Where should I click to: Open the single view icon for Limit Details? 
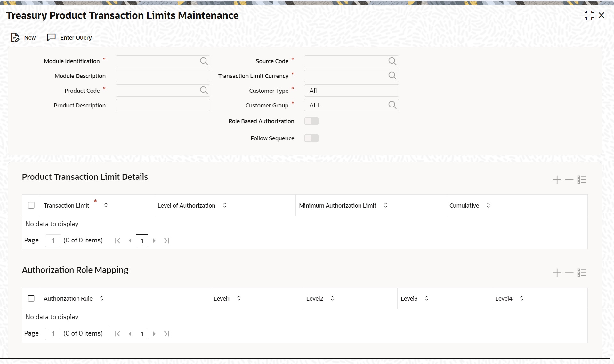click(582, 179)
